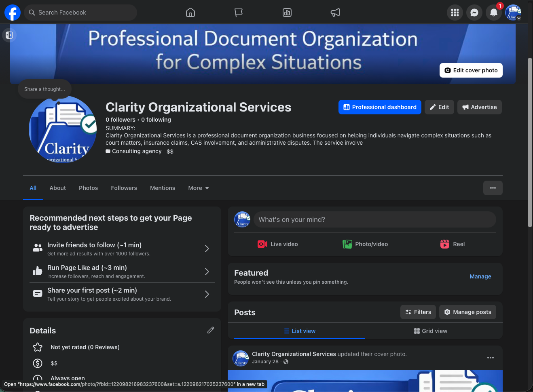533x392 pixels.
Task: Open the Professional dashboard
Action: 379,107
